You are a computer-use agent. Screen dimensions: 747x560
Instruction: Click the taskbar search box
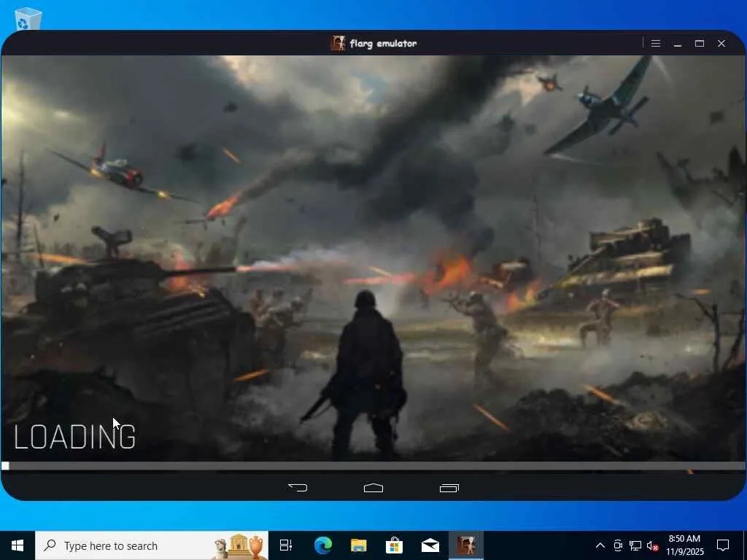(152, 545)
